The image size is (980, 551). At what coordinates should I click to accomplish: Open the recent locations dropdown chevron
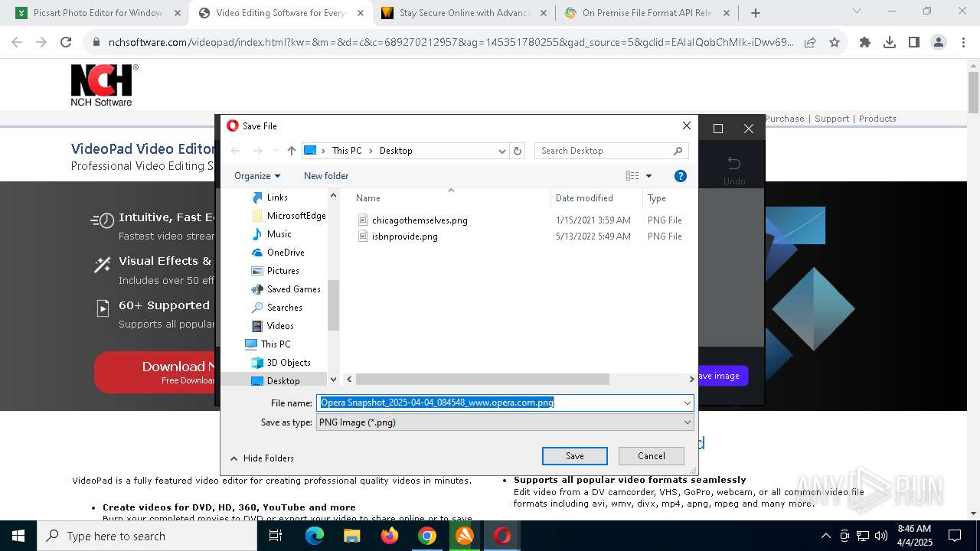click(275, 151)
